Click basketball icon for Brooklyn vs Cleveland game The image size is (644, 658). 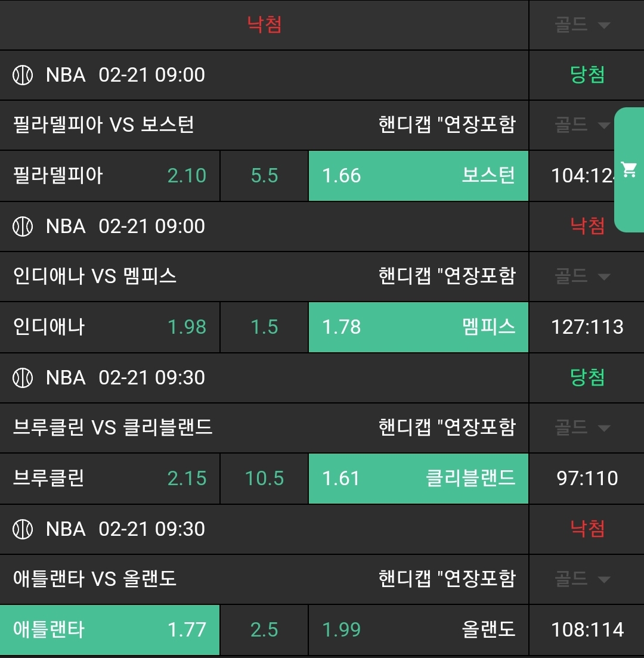(x=23, y=378)
